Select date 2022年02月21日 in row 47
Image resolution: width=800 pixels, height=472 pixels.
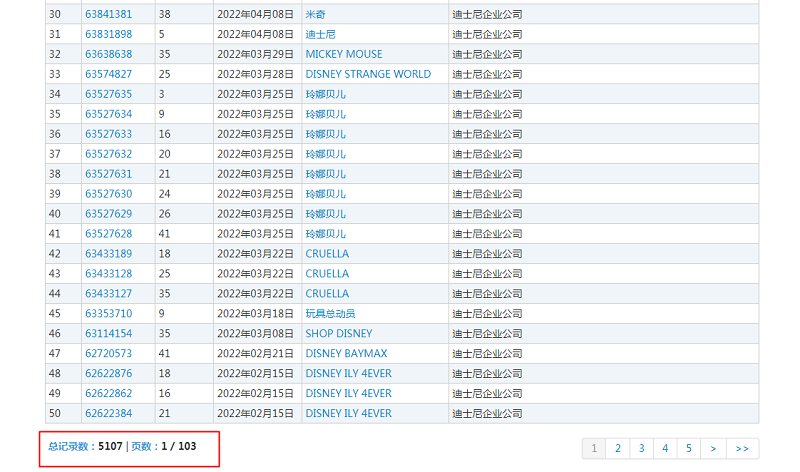click(x=255, y=353)
